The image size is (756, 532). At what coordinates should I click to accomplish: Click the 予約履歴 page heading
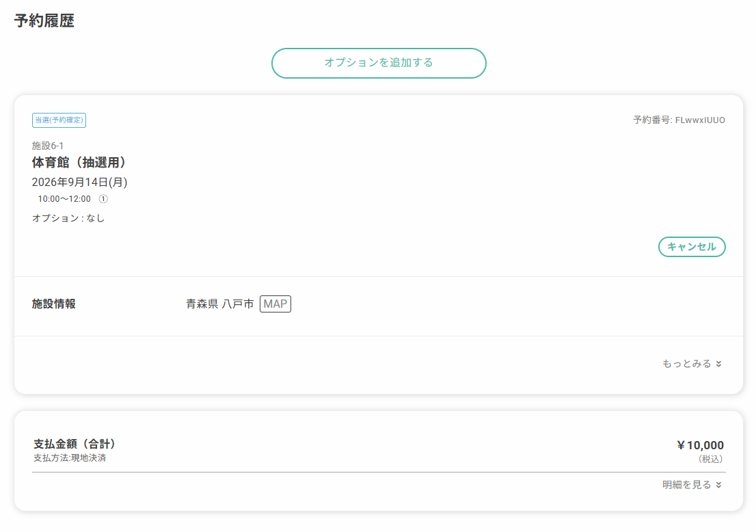(x=44, y=21)
